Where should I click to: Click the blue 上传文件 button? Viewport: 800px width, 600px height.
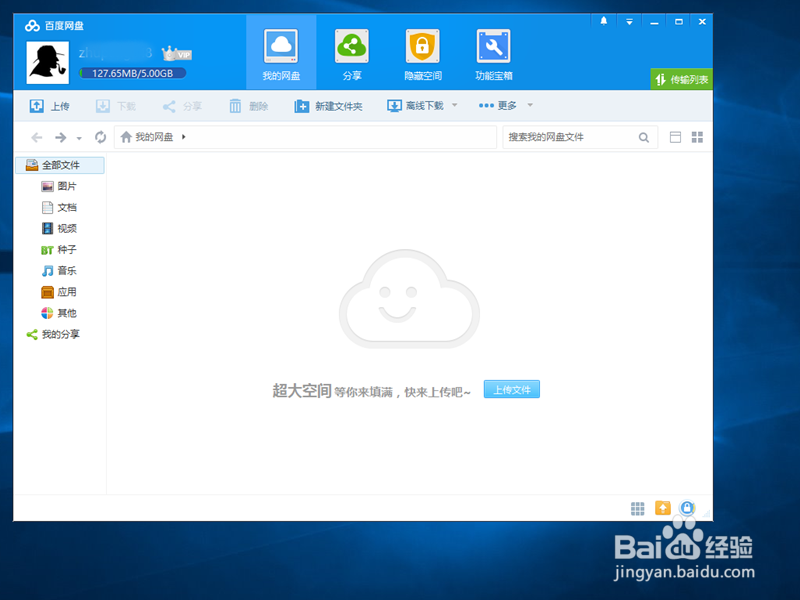coord(512,390)
